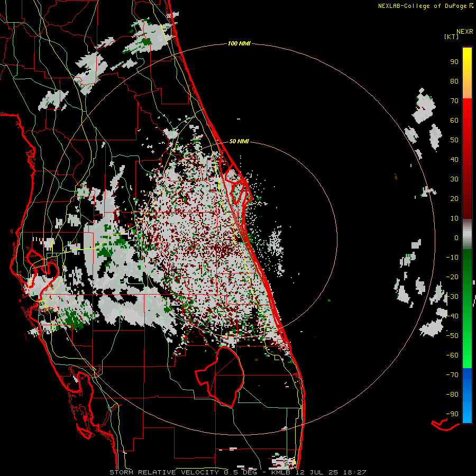Click the -50 scale value

pyautogui.click(x=452, y=336)
